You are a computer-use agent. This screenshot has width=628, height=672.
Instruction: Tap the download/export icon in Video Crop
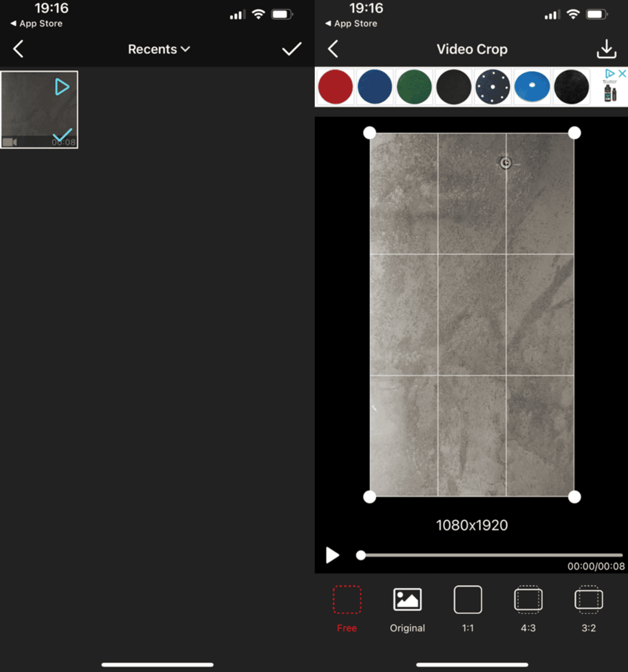tap(606, 49)
